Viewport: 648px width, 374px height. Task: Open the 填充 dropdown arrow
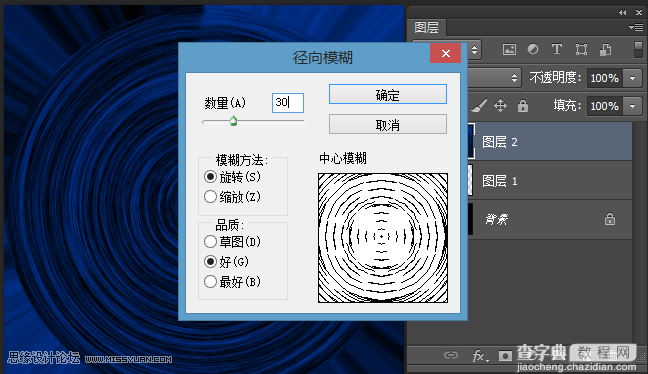pos(633,106)
